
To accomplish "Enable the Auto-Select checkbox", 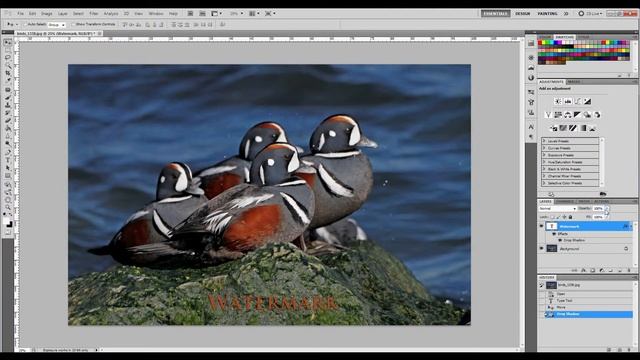I will [x=26, y=24].
